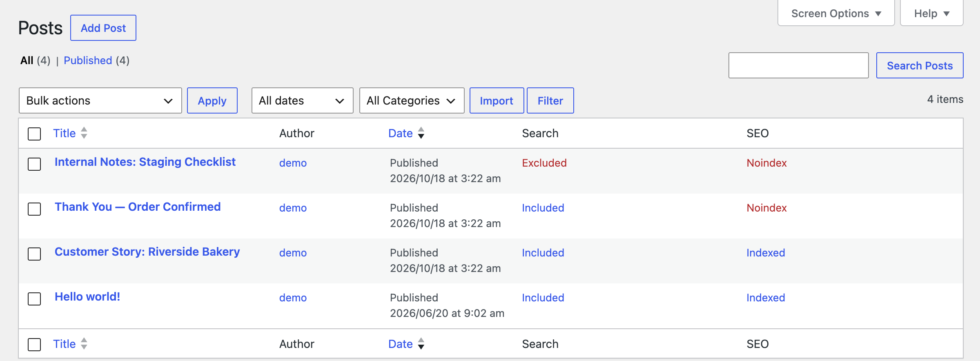Toggle the Date sort arrows in the header row
Screen dimensions: 980x361
point(421,133)
